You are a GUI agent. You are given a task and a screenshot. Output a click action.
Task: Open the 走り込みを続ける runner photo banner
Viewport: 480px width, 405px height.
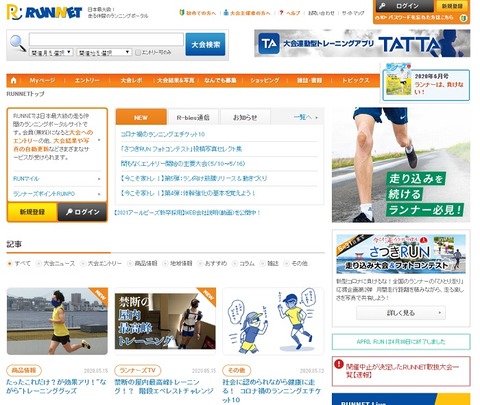[401, 165]
